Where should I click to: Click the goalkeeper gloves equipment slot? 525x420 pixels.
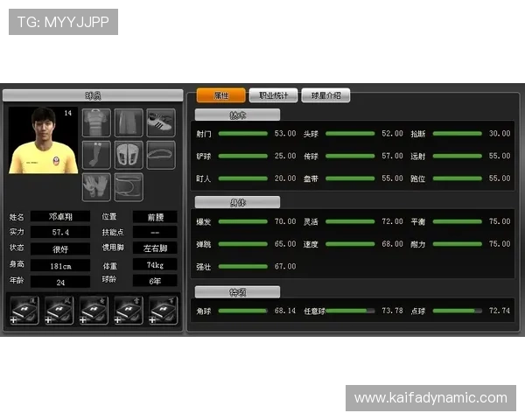96,186
